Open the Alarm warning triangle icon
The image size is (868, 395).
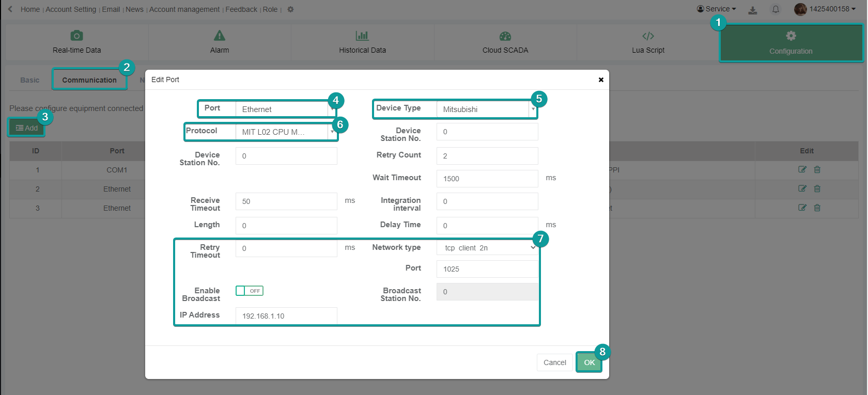pyautogui.click(x=220, y=36)
